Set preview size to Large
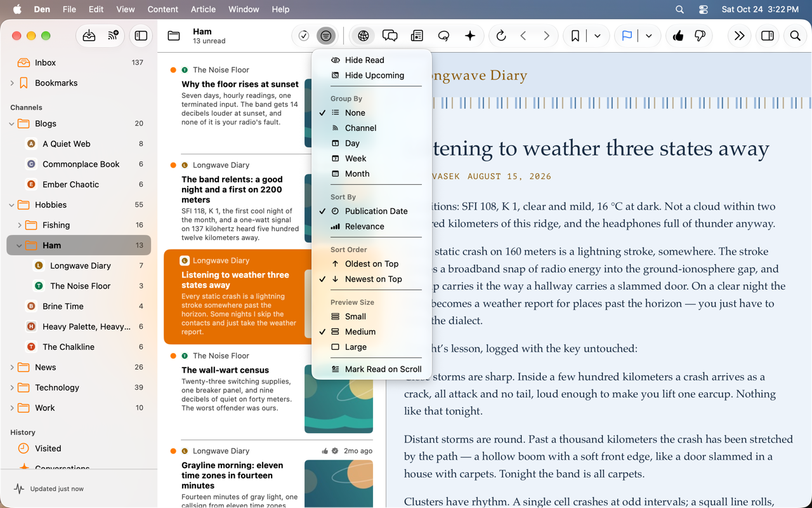The width and height of the screenshot is (812, 508). click(x=372, y=347)
